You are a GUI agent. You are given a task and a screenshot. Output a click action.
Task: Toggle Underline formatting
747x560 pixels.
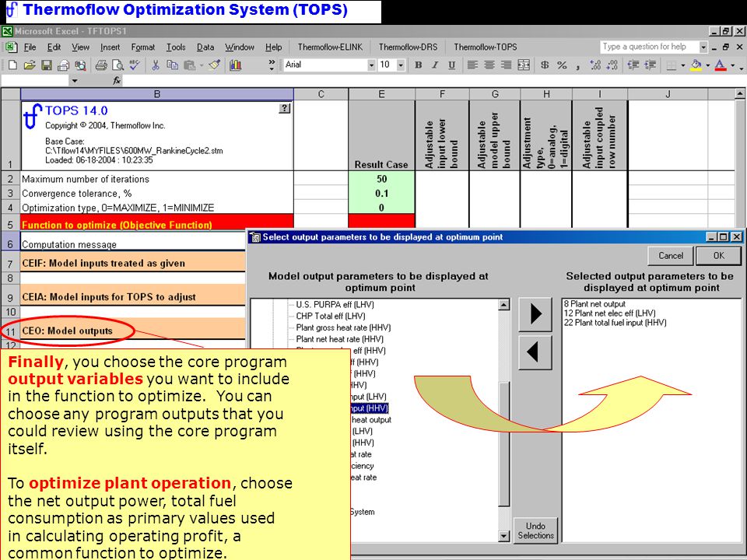tap(451, 65)
